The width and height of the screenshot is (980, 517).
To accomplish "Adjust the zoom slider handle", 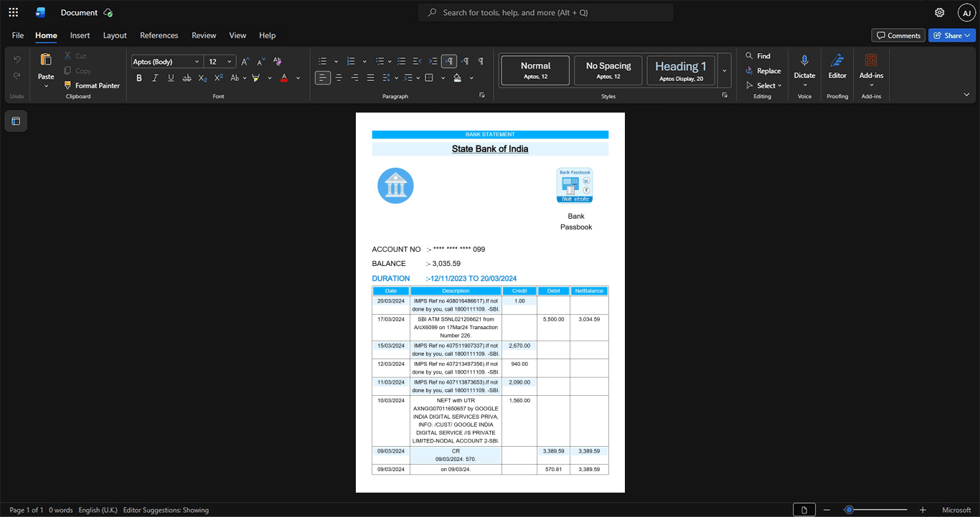I will [849, 510].
